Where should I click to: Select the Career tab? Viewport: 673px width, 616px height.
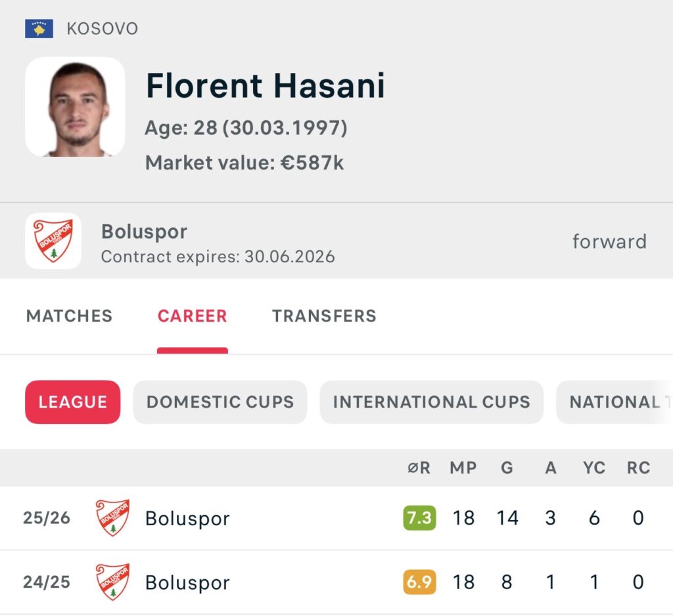pyautogui.click(x=192, y=316)
